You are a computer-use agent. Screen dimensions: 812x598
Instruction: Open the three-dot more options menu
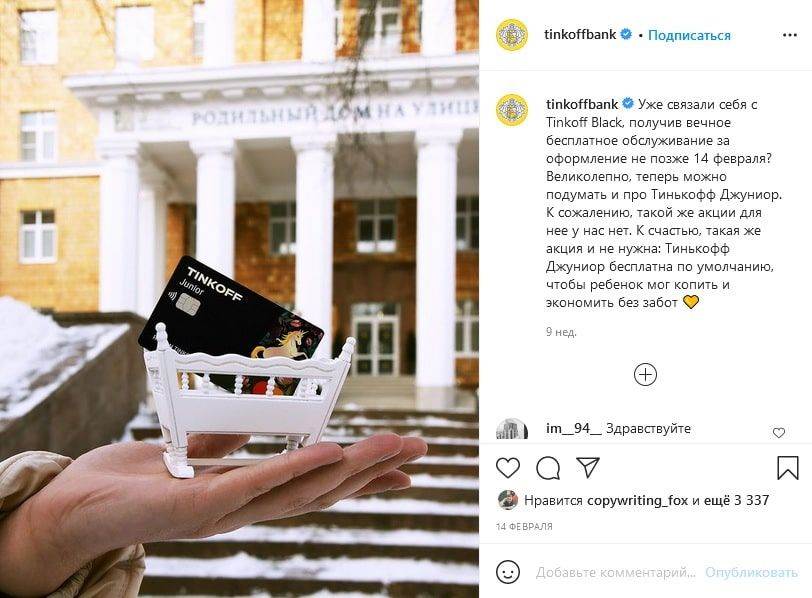pos(790,35)
